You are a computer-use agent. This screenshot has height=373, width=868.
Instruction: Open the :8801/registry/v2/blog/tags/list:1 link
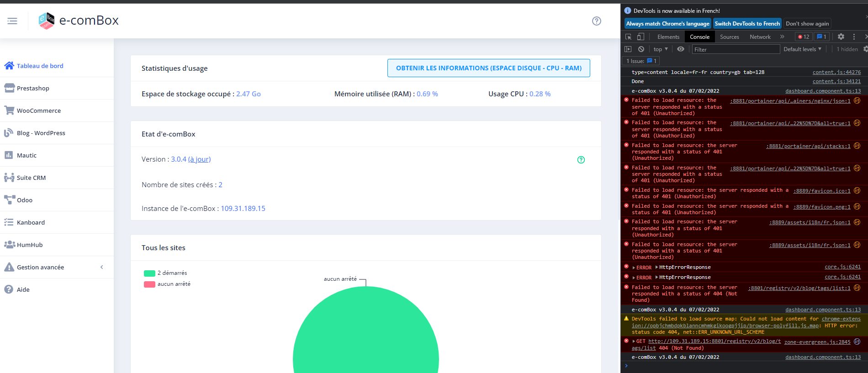[799, 289]
